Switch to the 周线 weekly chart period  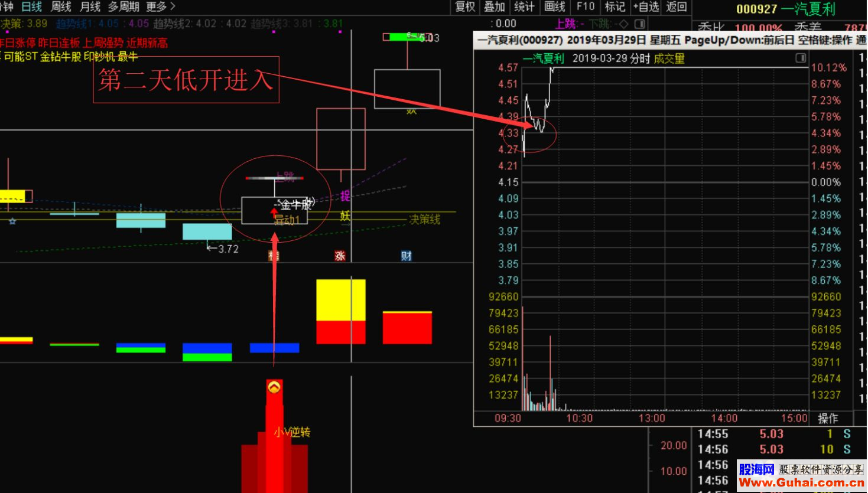61,6
